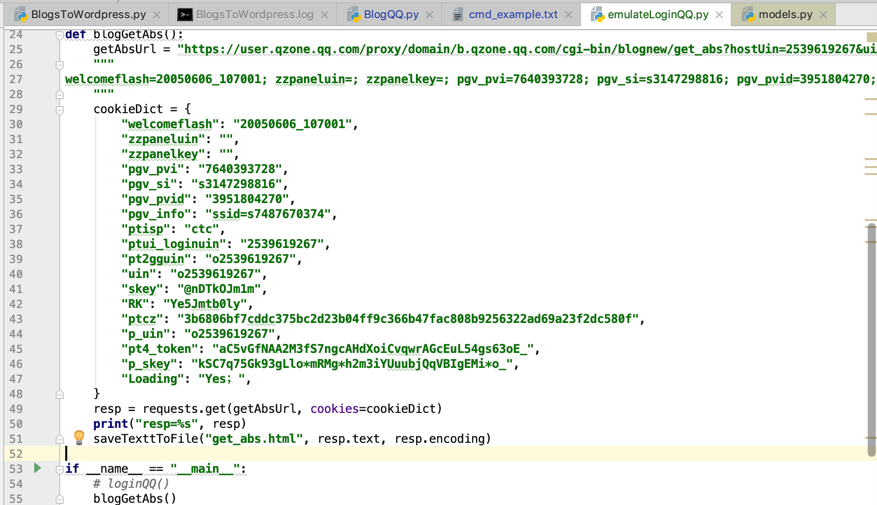Click text file icon on cmd_example.txt tab
Image resolution: width=877 pixels, height=505 pixels.
pos(458,15)
